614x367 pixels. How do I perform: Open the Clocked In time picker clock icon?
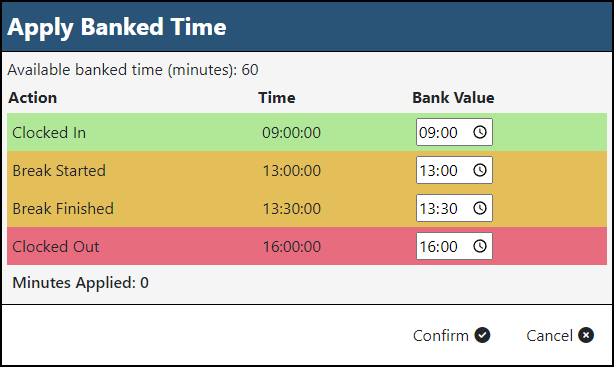click(480, 132)
